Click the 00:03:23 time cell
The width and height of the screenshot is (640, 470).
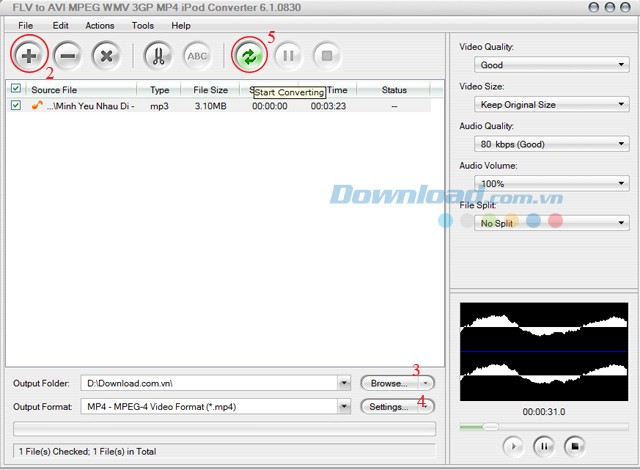tap(328, 106)
